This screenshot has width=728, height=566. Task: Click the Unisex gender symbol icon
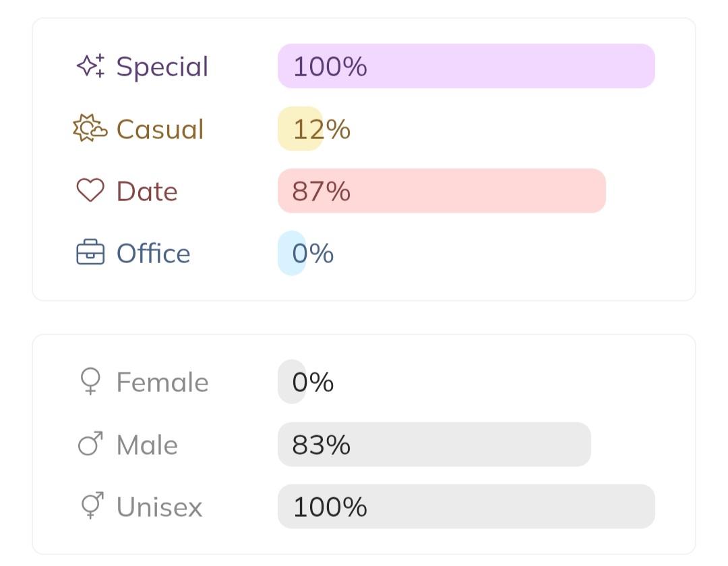pos(91,506)
